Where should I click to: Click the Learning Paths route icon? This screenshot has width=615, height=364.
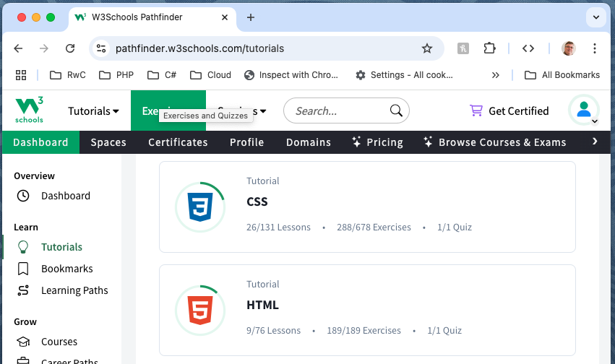23,290
